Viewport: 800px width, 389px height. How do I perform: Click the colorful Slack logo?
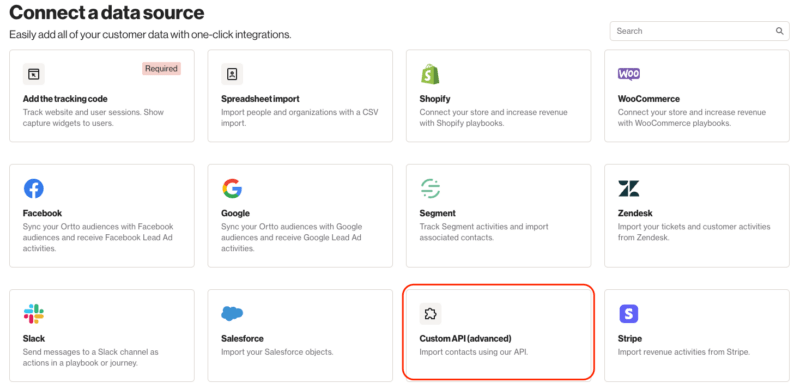[34, 313]
